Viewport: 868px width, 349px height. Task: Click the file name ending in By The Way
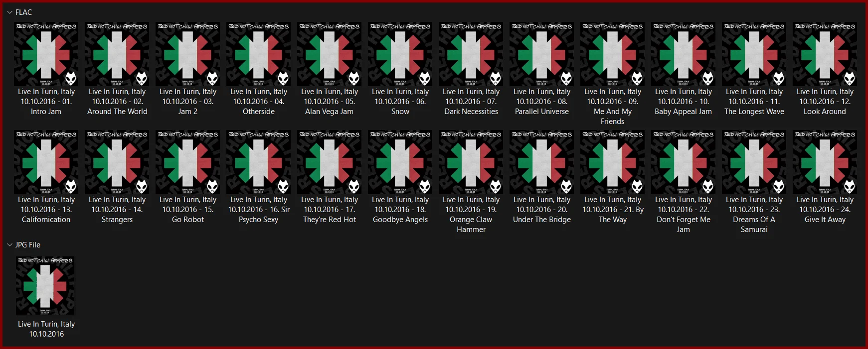pos(613,210)
